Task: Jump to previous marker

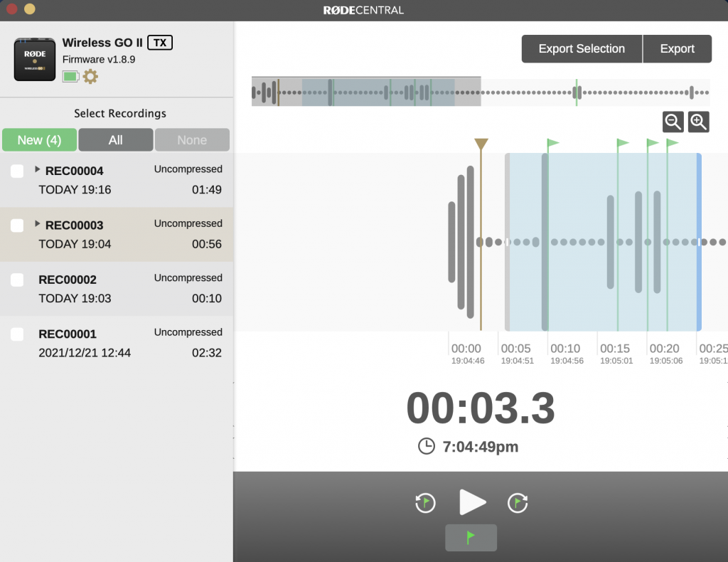Action: (x=425, y=503)
